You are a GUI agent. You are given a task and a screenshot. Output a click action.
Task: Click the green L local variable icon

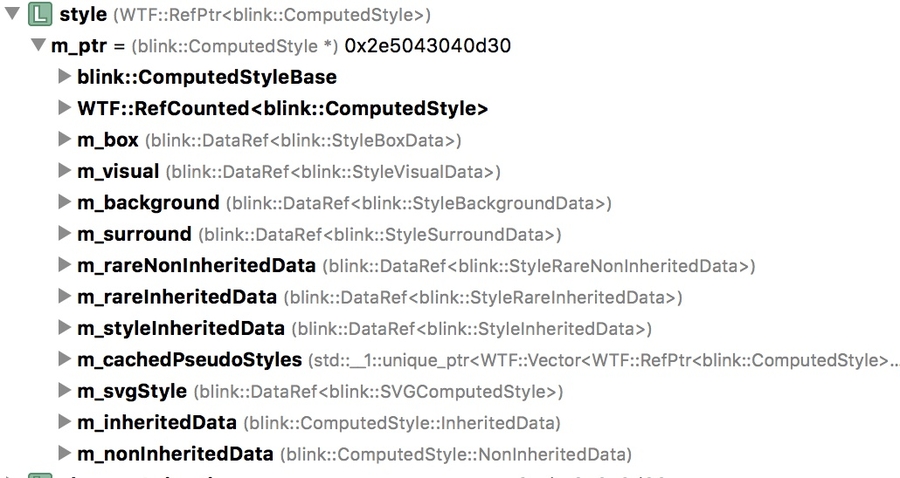click(x=38, y=15)
